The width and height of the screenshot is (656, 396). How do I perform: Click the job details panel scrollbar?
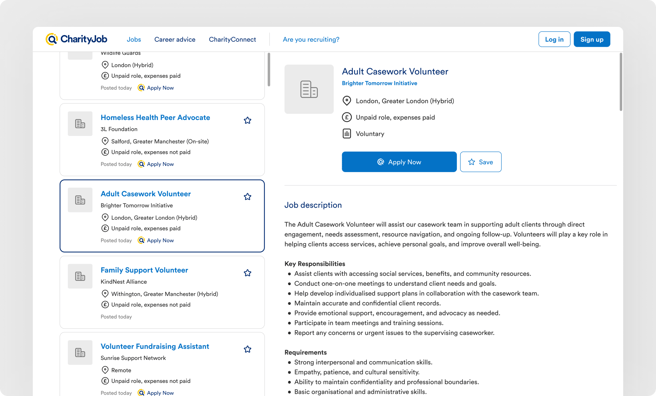tap(620, 82)
